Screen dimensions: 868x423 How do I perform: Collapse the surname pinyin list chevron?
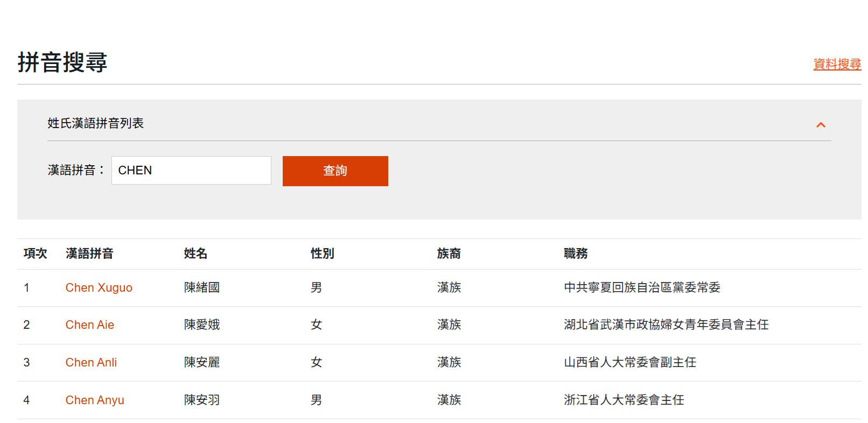click(820, 125)
